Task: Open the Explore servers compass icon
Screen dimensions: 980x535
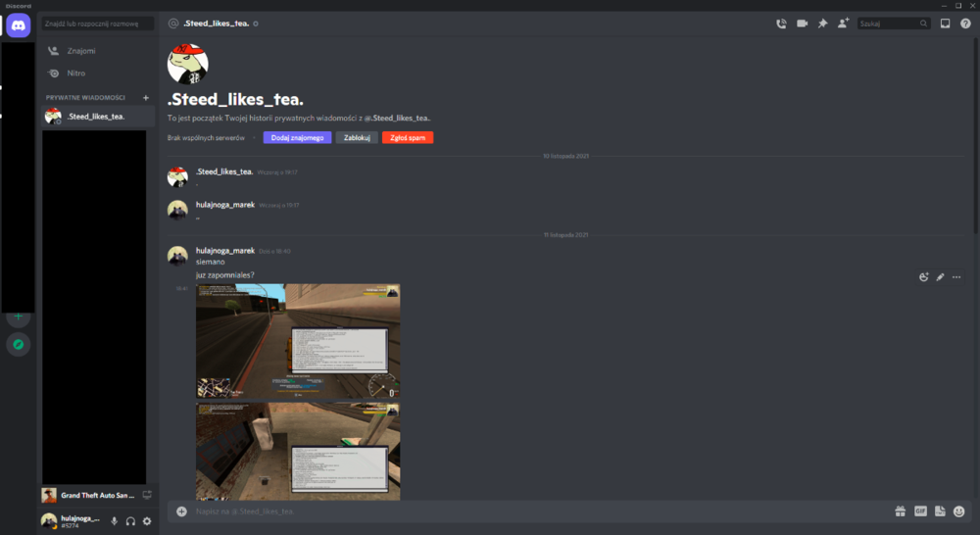Action: point(18,344)
